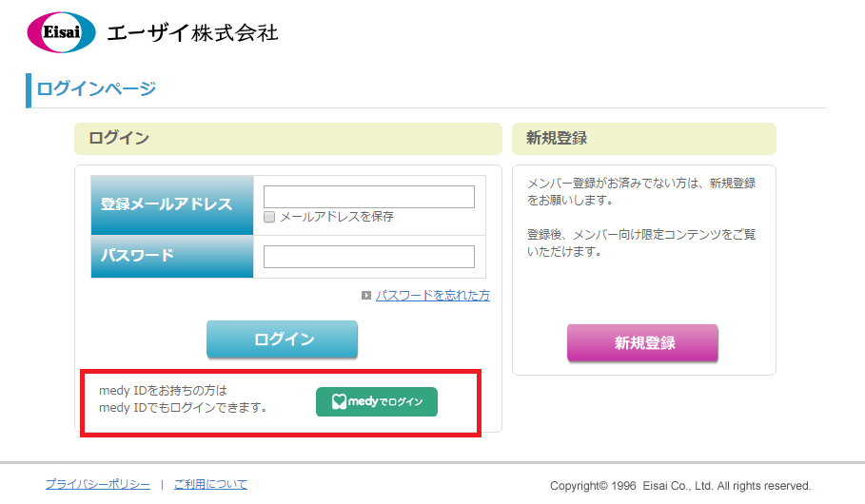Open the ご利用について footer link
The image size is (865, 504).
pyautogui.click(x=210, y=484)
